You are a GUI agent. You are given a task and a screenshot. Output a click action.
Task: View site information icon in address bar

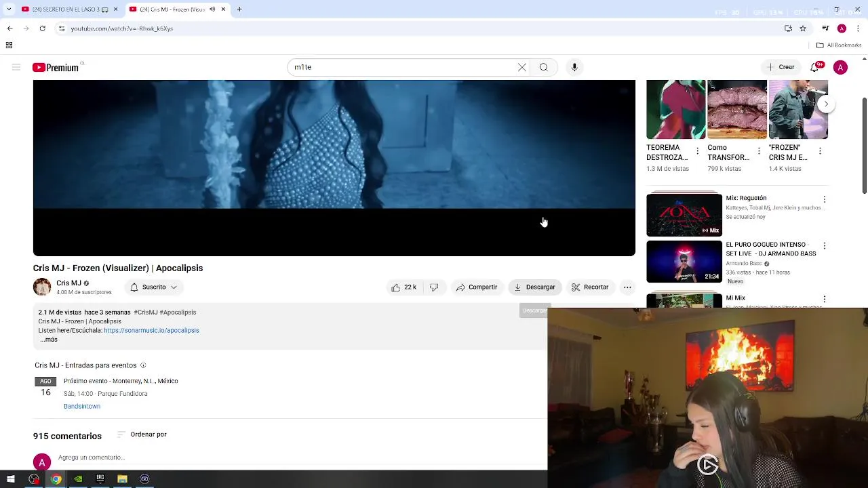pos(62,28)
